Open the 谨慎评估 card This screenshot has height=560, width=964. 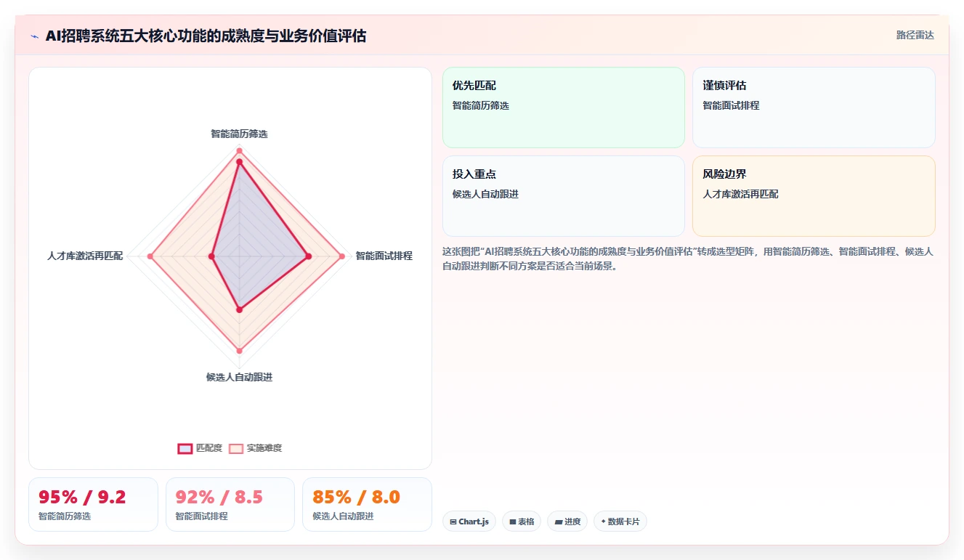coord(814,107)
